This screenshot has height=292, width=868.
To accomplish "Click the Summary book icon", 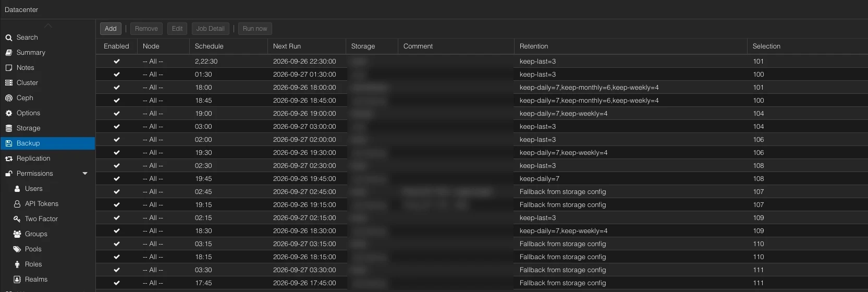I will click(x=9, y=53).
